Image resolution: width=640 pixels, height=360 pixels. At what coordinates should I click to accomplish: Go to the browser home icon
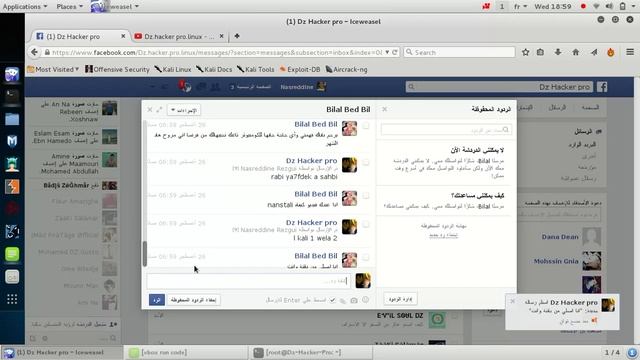click(576, 52)
